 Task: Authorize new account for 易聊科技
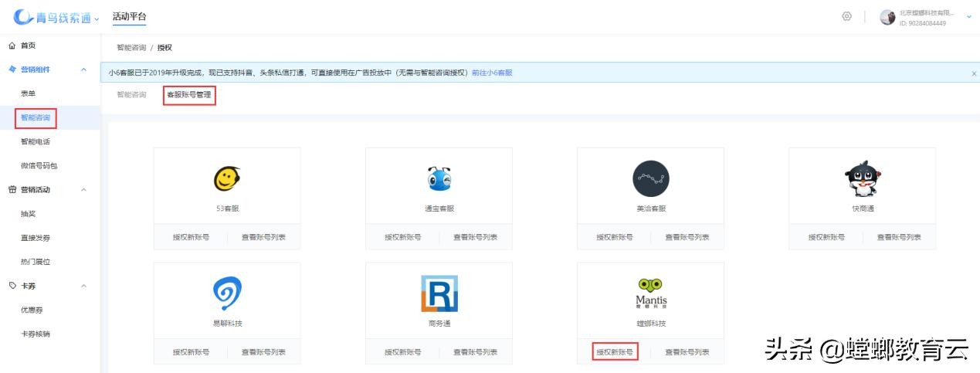point(191,352)
